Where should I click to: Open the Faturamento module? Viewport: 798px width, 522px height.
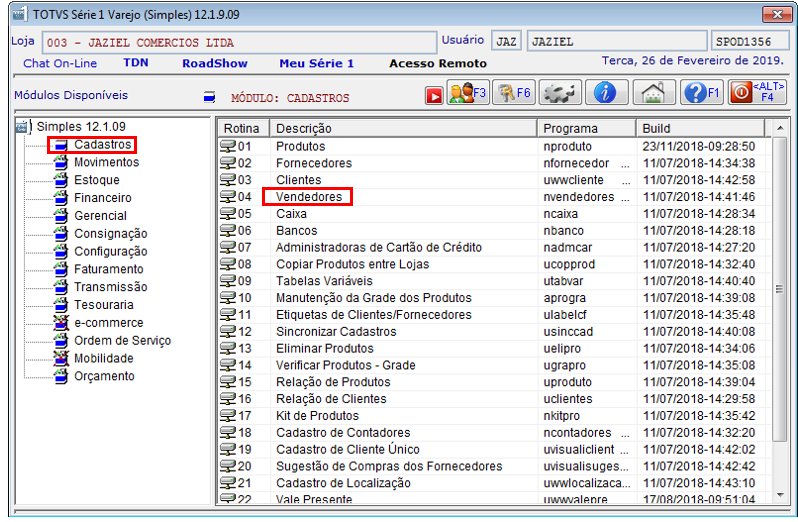click(x=108, y=269)
